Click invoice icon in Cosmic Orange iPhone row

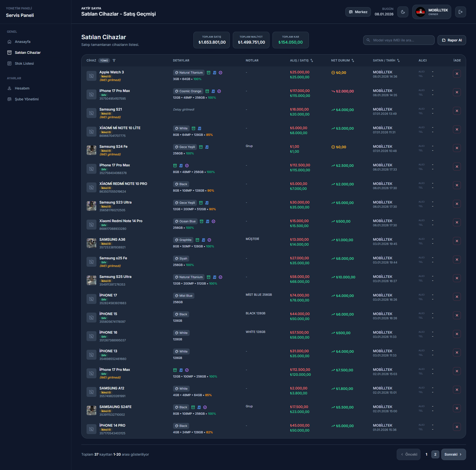pyautogui.click(x=213, y=91)
